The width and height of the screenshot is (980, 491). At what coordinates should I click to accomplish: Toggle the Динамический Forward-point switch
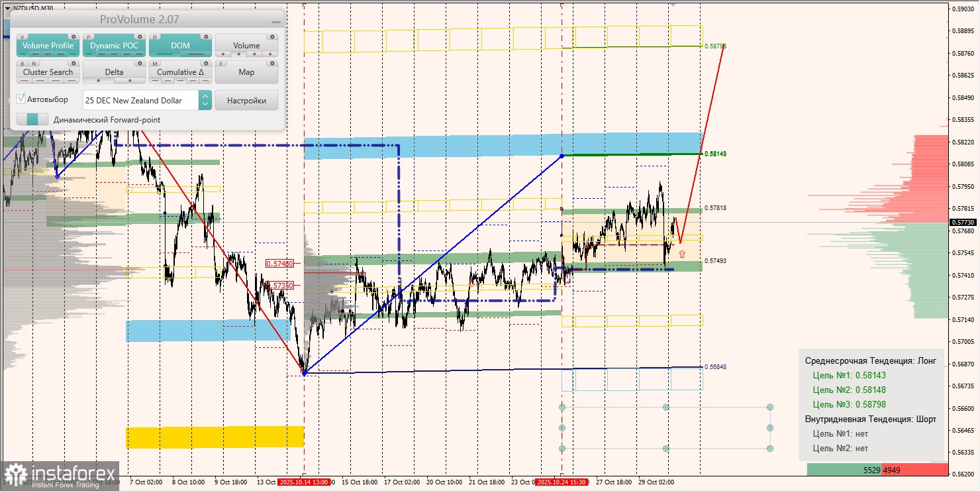[x=32, y=120]
